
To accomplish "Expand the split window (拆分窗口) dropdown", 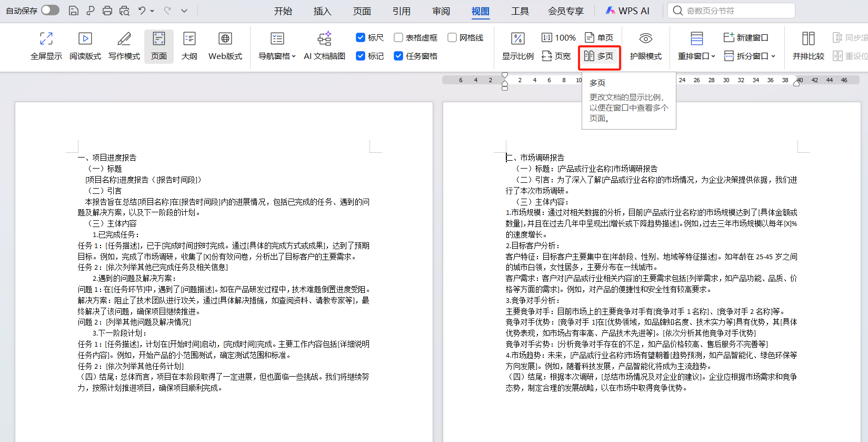I will pos(773,56).
